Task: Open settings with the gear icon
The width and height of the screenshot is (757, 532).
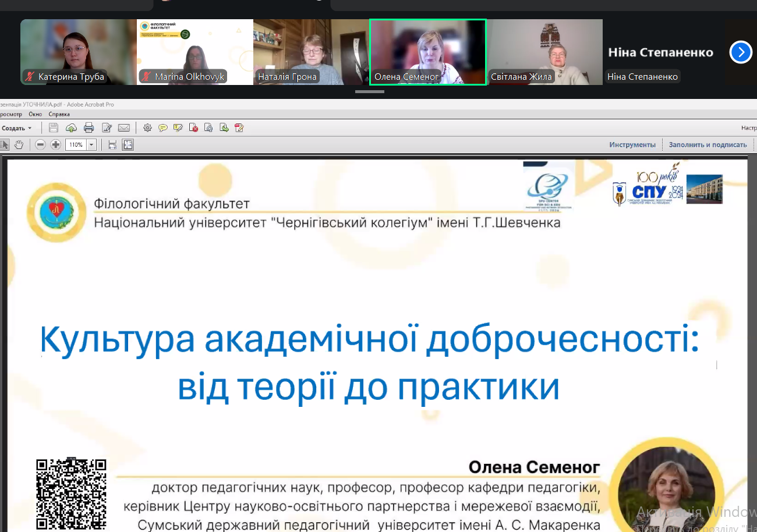Action: tap(147, 128)
